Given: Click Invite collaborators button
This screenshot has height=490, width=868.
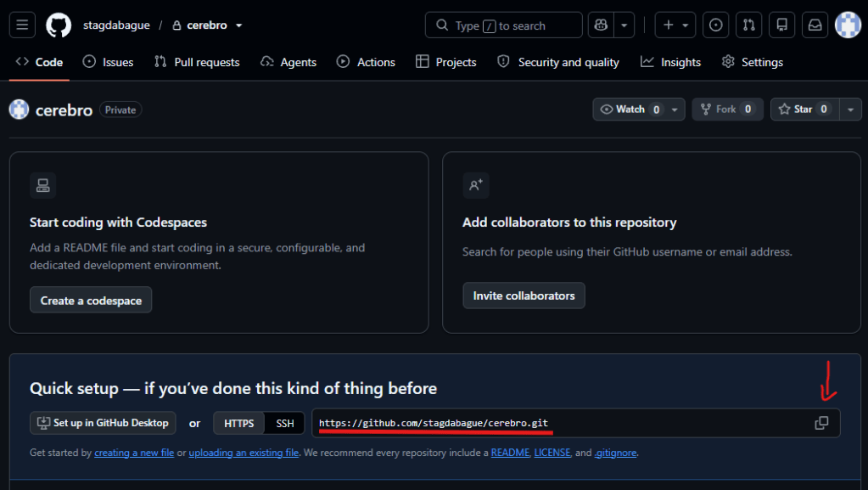Looking at the screenshot, I should coord(524,296).
